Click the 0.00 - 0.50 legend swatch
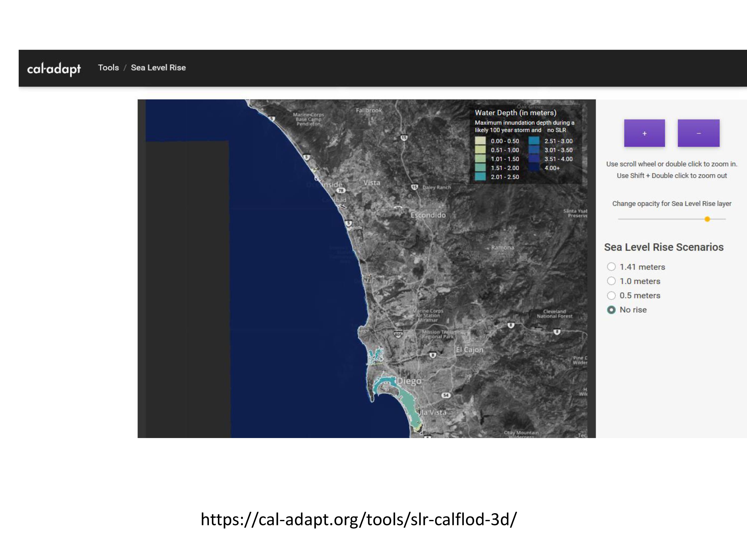This screenshot has width=747, height=560. coord(480,141)
